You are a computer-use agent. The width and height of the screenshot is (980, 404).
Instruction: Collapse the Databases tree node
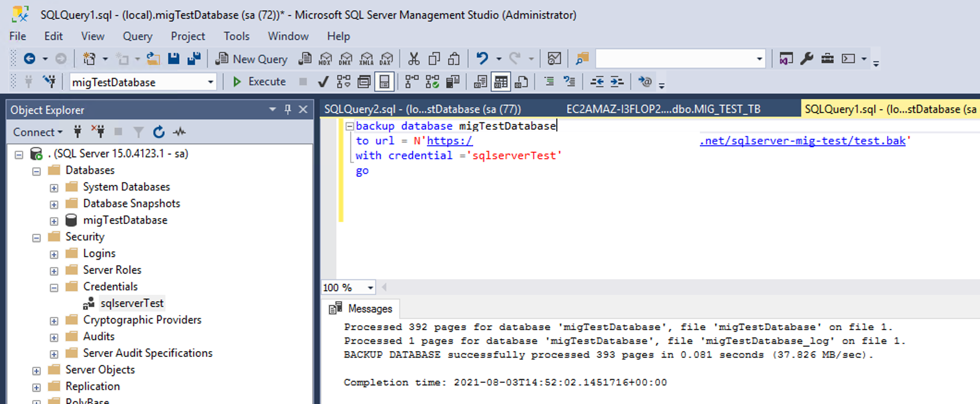[x=36, y=172]
